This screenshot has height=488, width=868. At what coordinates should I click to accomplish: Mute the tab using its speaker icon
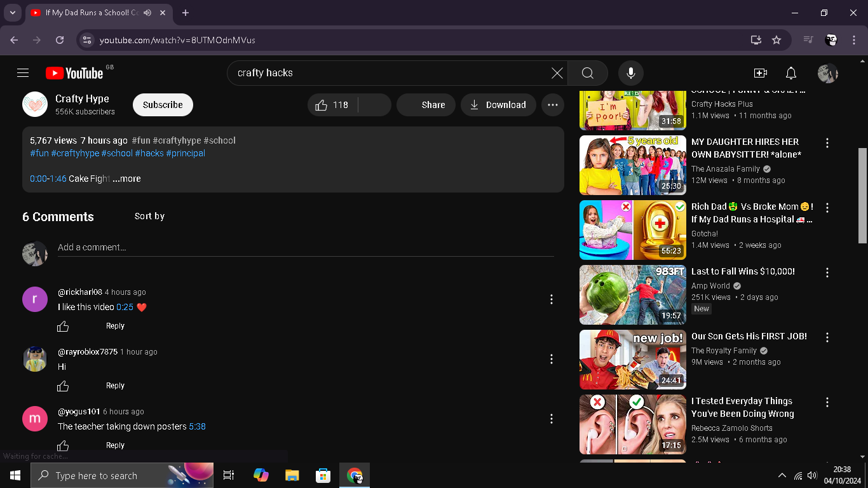point(147,13)
